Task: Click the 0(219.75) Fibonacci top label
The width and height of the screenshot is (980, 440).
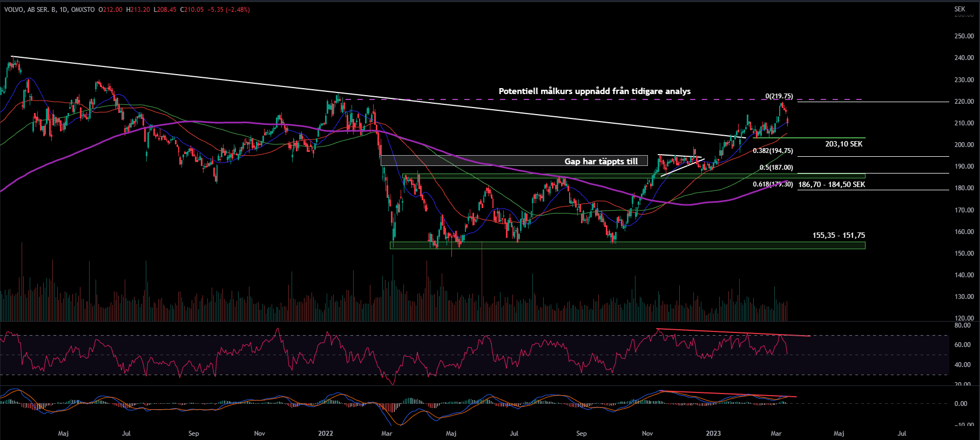Action: (x=779, y=96)
